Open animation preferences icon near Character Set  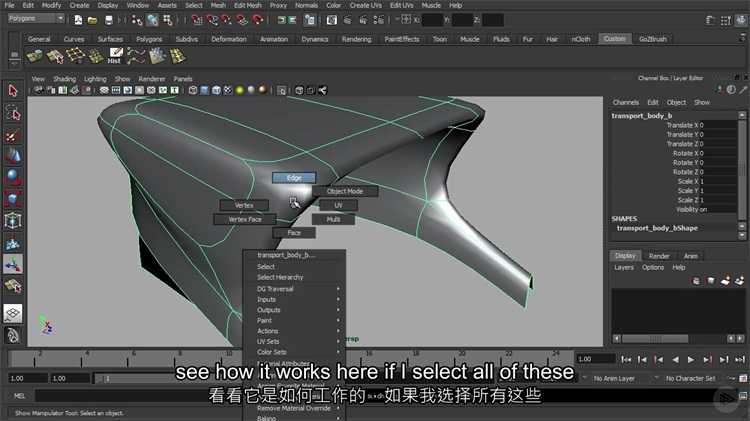743,378
